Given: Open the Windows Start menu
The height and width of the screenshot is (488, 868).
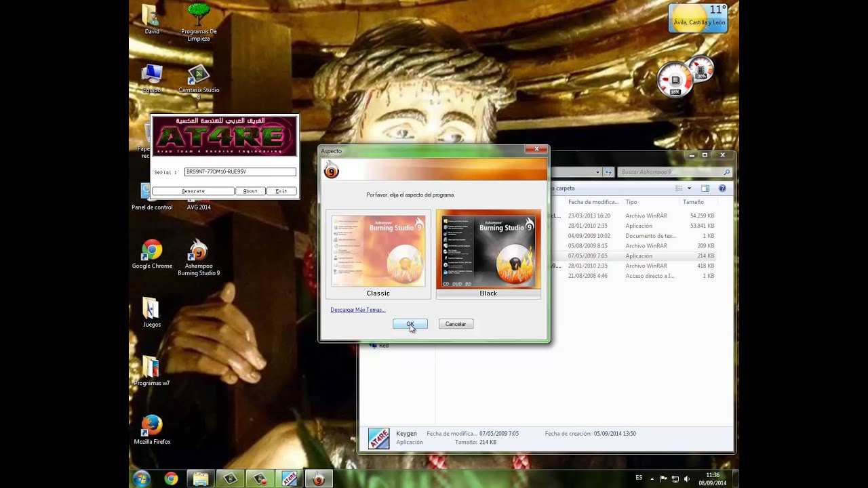Looking at the screenshot, I should 142,479.
